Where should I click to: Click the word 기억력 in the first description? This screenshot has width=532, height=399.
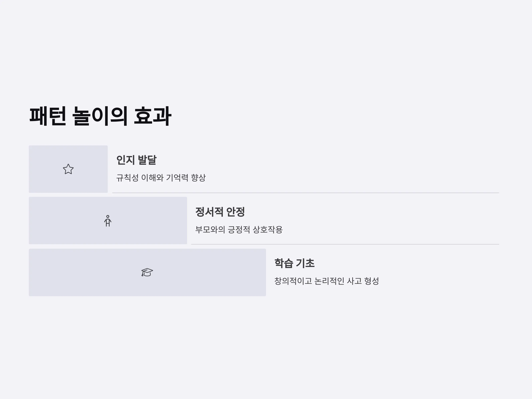coord(177,178)
